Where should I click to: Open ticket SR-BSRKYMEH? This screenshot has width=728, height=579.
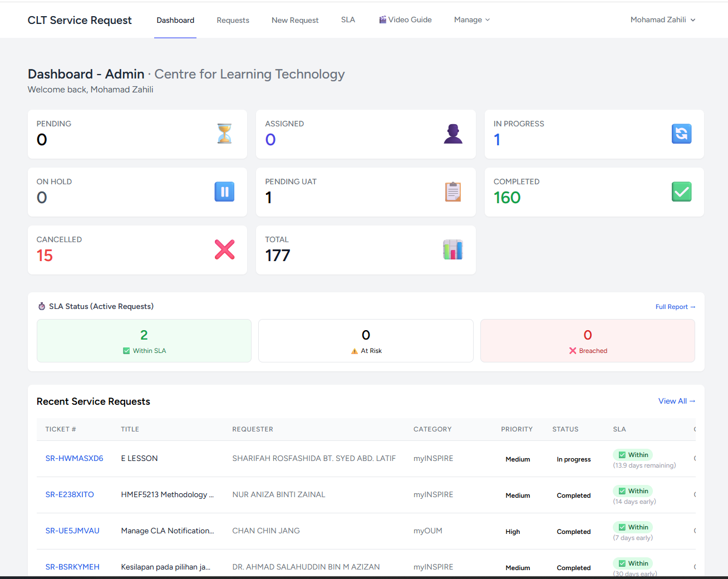click(72, 567)
